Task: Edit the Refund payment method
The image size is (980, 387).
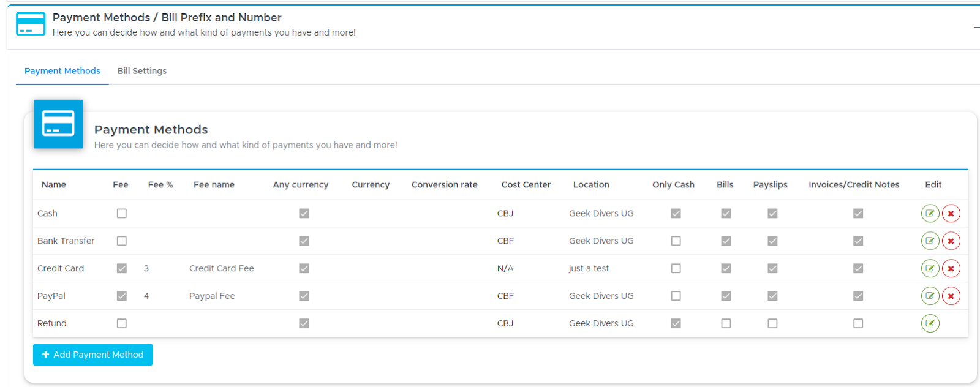Action: click(930, 323)
